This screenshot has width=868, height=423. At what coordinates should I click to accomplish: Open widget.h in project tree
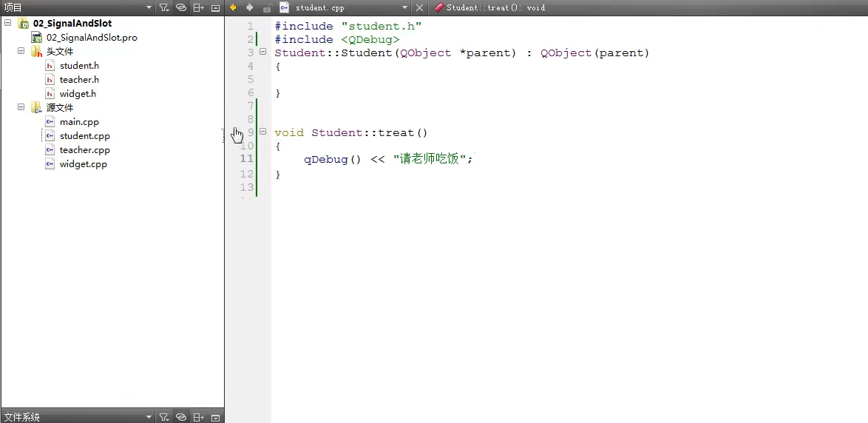[x=78, y=94]
